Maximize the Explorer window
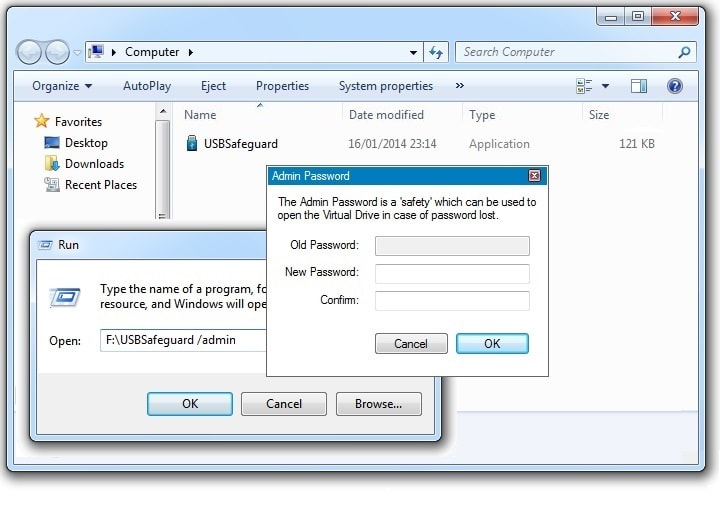This screenshot has width=720, height=510. (x=638, y=17)
